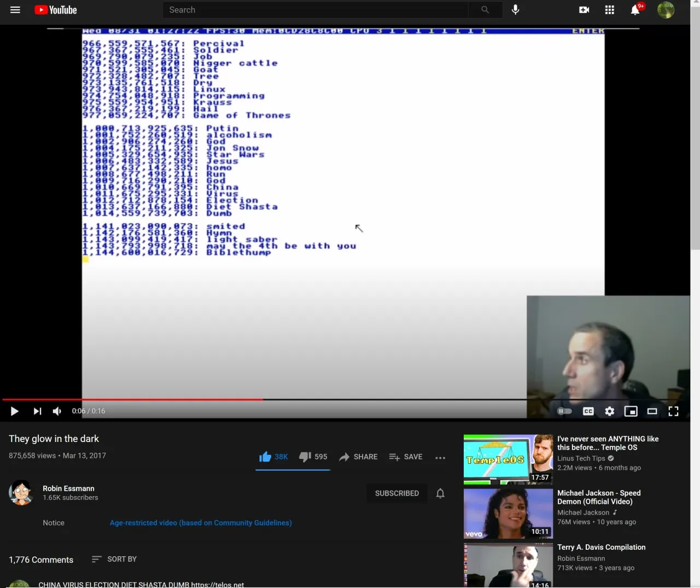The image size is (700, 588).
Task: Click Robin Essmann under Compilation video
Action: click(x=581, y=558)
